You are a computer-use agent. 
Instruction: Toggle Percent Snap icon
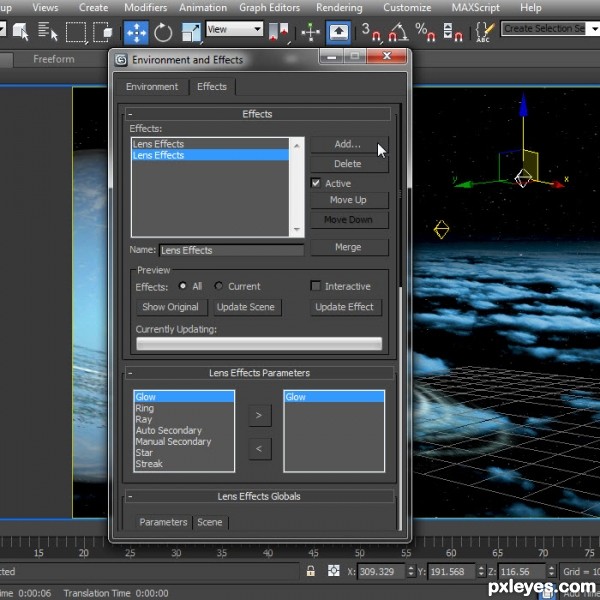coord(426,32)
